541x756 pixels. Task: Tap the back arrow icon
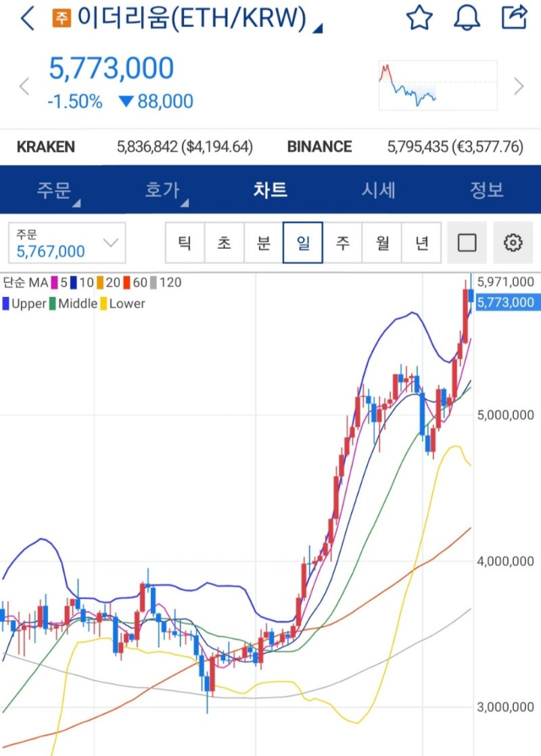click(27, 19)
